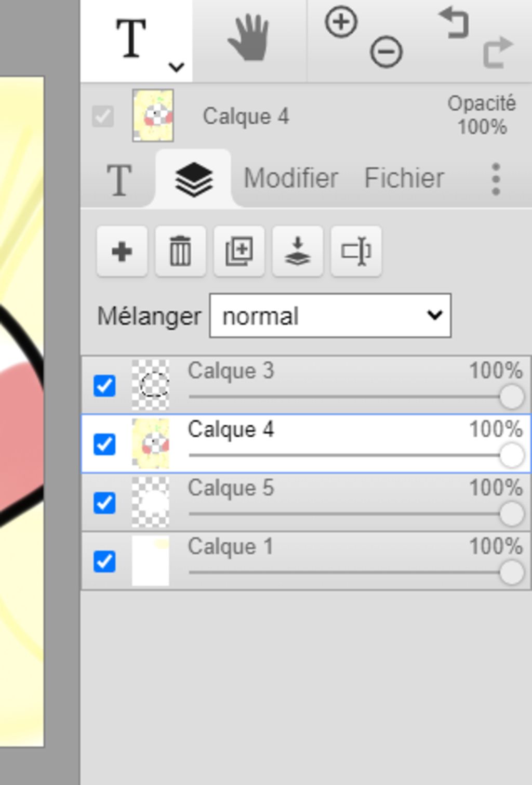Open the three-dot more options menu
Image resolution: width=532 pixels, height=785 pixels.
(x=496, y=179)
